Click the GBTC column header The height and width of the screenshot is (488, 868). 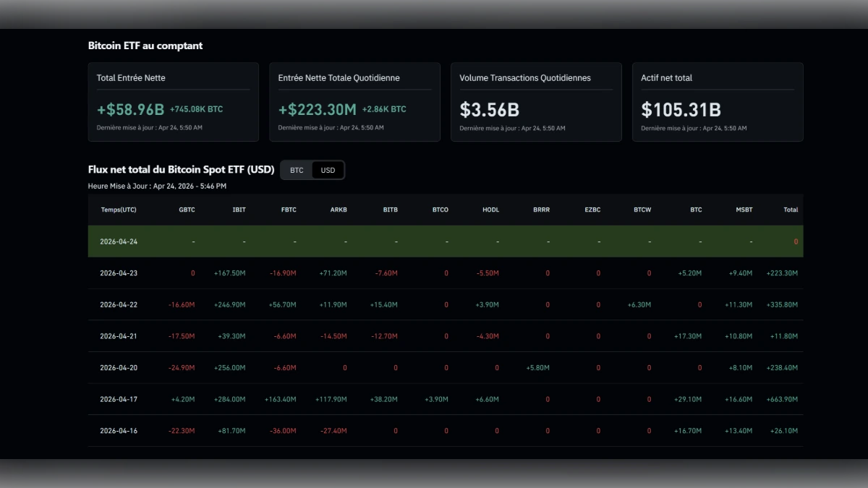pyautogui.click(x=187, y=209)
